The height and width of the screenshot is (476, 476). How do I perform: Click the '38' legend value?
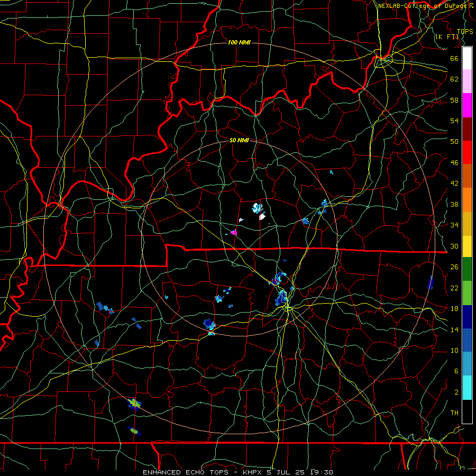(x=454, y=204)
